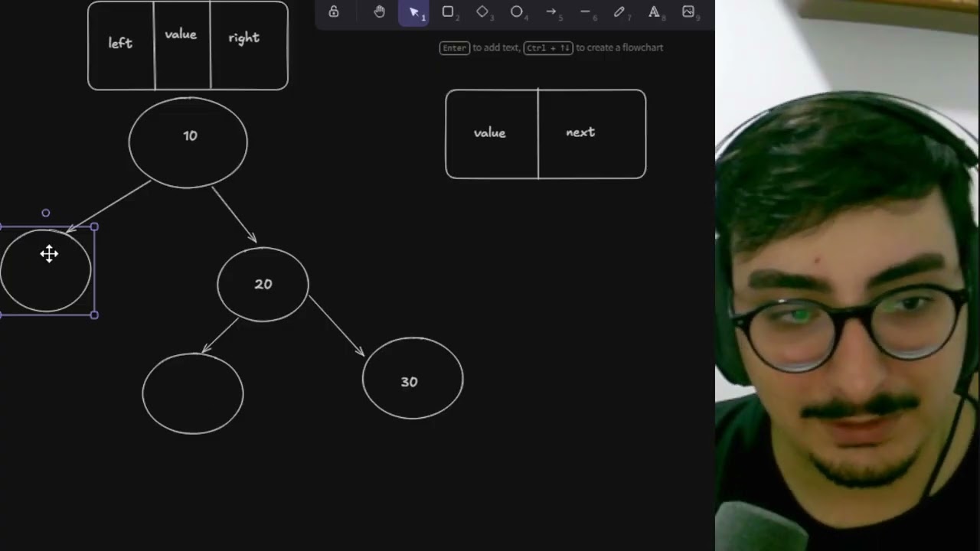Screen dimensions: 980x551
Task: Click the bottom-right resize handle of selected ellipse
Action: tap(94, 315)
